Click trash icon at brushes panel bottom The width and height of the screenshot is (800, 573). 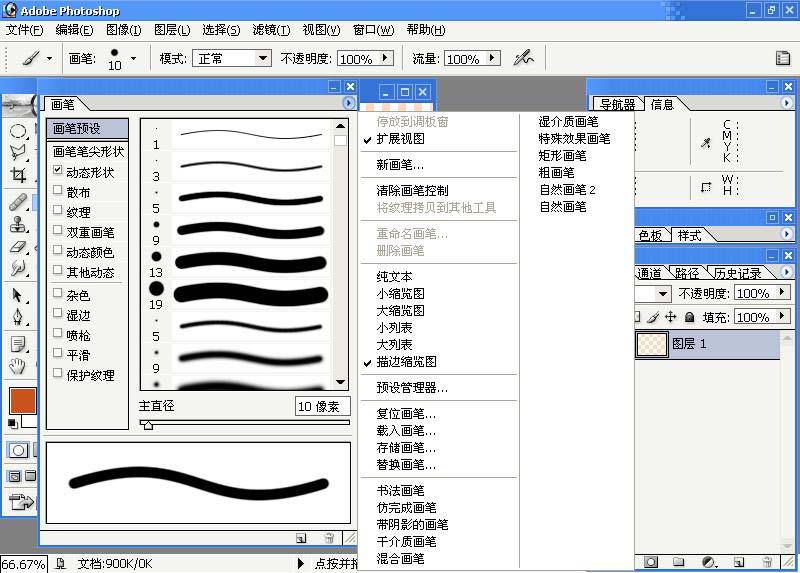pos(329,538)
